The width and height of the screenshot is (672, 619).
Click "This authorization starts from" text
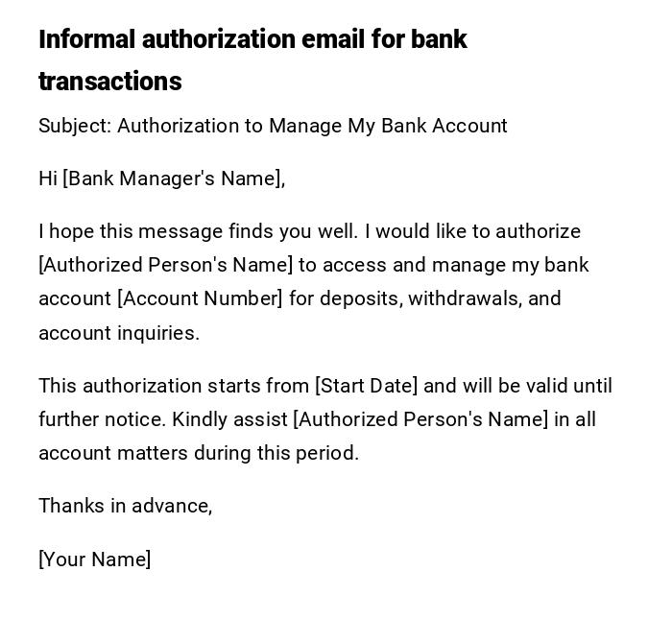coord(174,386)
